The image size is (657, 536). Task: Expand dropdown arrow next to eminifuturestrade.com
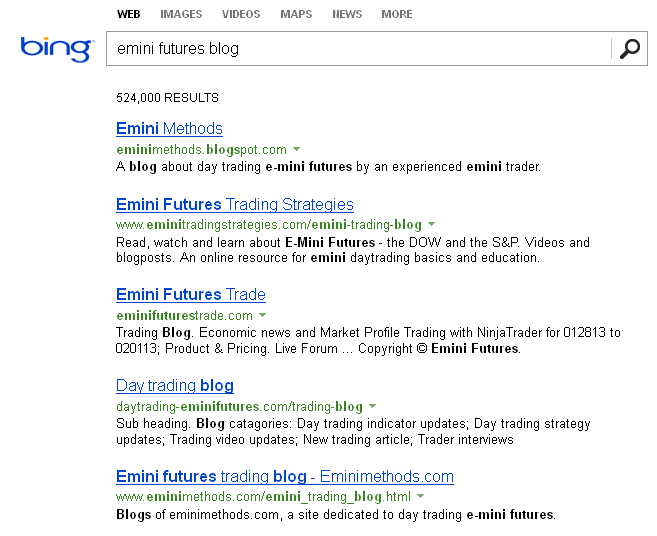click(x=263, y=315)
